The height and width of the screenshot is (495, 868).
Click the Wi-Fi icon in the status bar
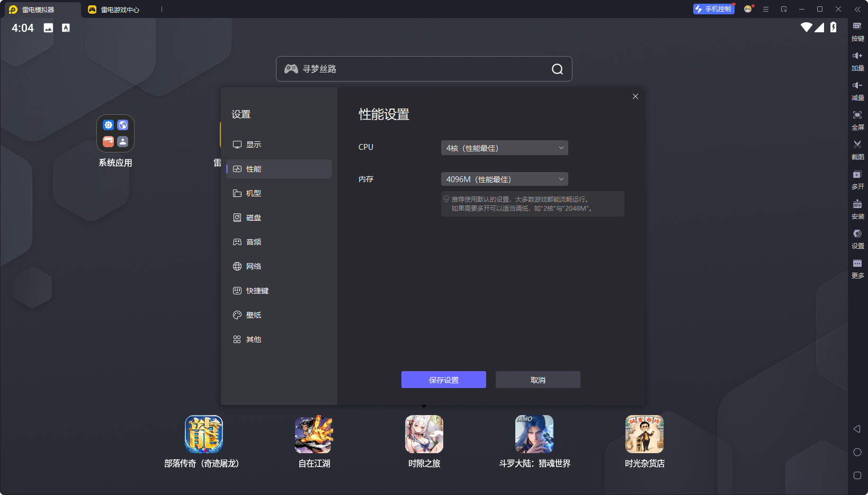point(807,27)
